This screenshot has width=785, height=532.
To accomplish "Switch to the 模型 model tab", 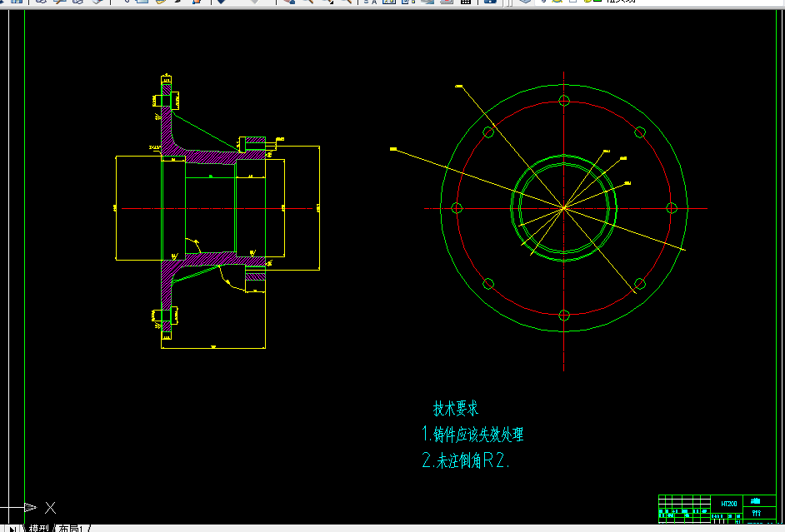I will pos(38,529).
